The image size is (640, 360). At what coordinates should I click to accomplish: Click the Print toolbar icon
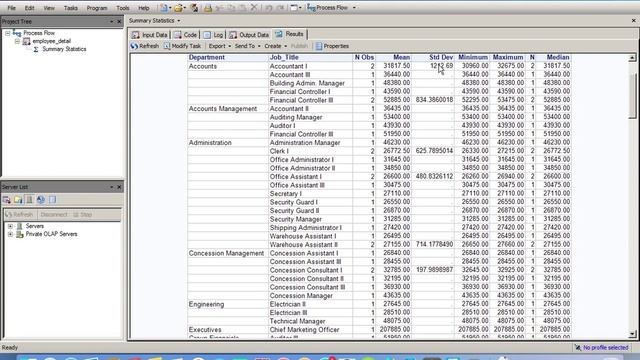pos(208,8)
